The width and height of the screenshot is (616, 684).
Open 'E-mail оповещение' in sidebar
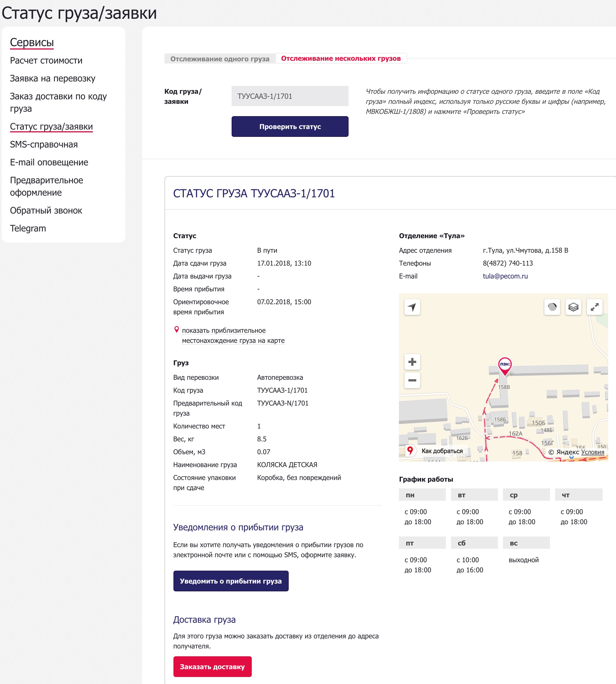(x=49, y=163)
